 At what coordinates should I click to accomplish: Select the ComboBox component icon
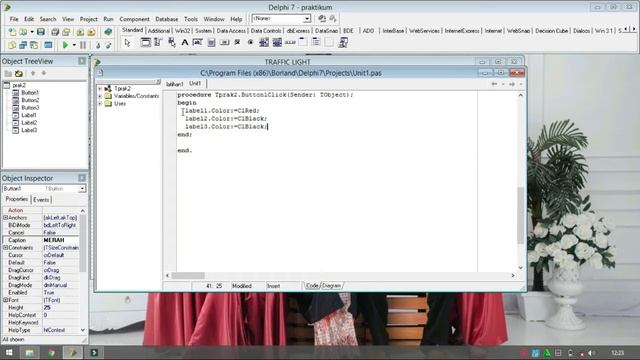coord(277,42)
